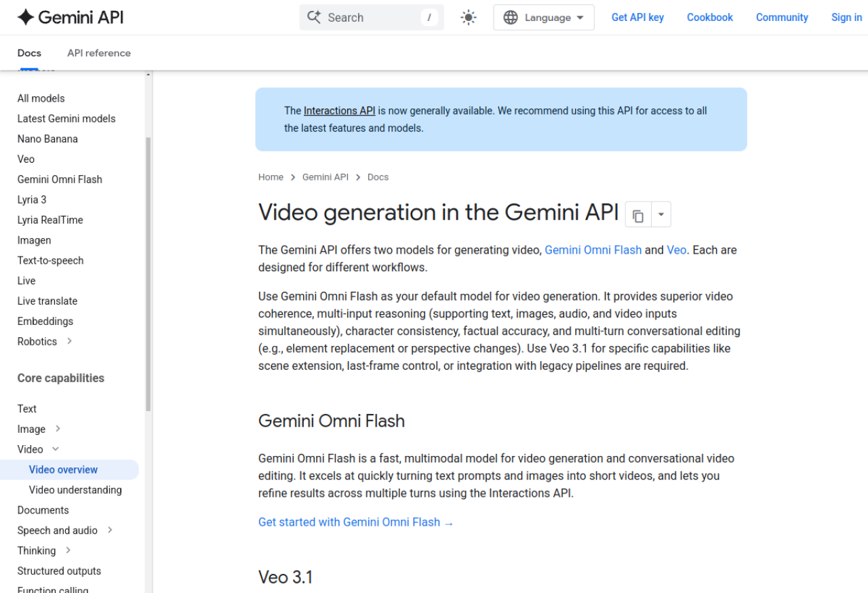Viewport: 868px width, 593px height.
Task: Expand the Robotics chevron in sidebar
Action: click(69, 341)
